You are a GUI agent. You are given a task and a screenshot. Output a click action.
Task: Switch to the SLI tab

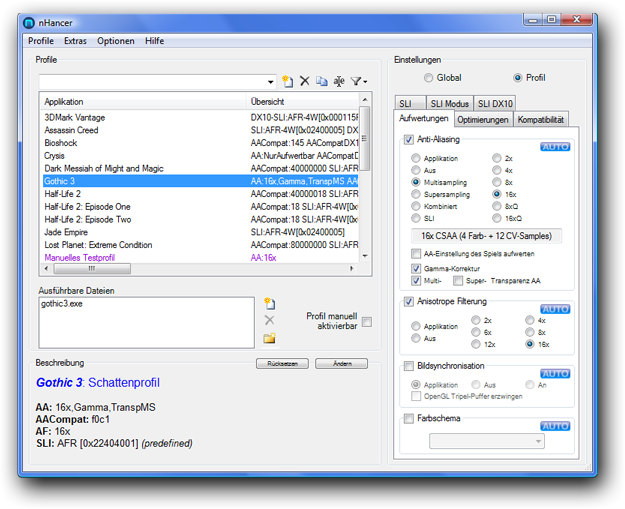pyautogui.click(x=410, y=104)
